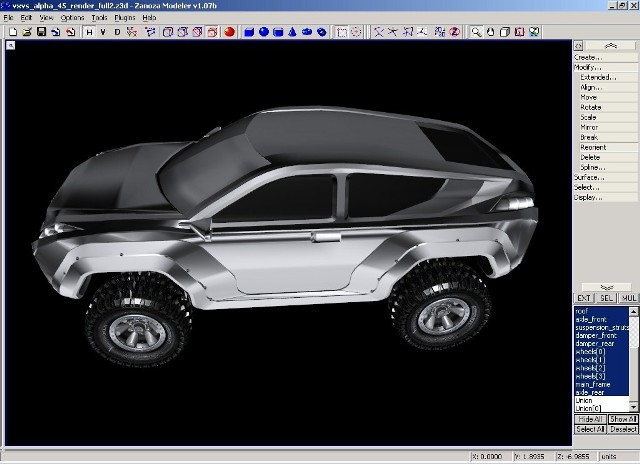Click the Open file folder icon
The width and height of the screenshot is (640, 464).
click(26, 32)
